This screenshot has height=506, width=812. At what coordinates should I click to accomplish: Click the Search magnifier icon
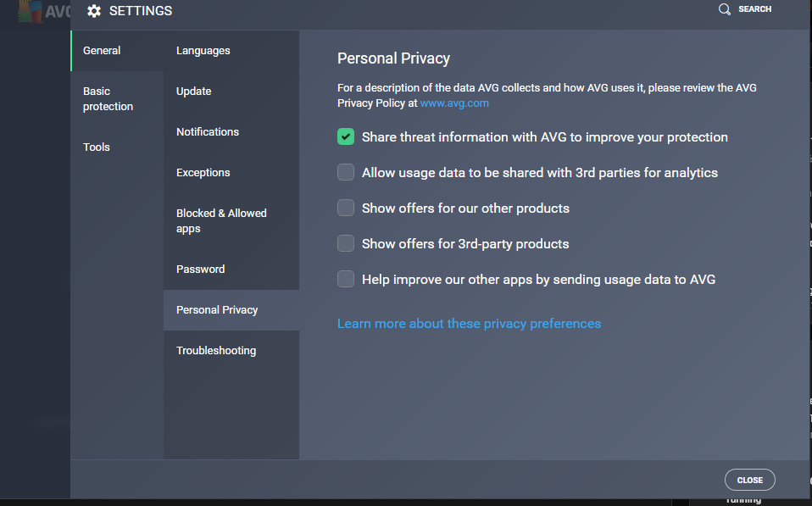coord(725,9)
